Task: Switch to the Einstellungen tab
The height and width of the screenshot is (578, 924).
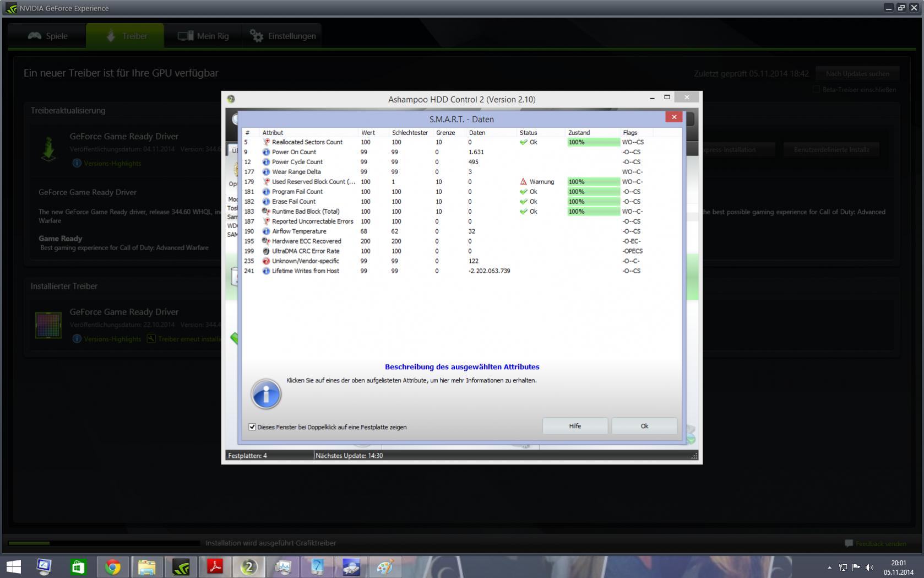Action: pyautogui.click(x=282, y=36)
